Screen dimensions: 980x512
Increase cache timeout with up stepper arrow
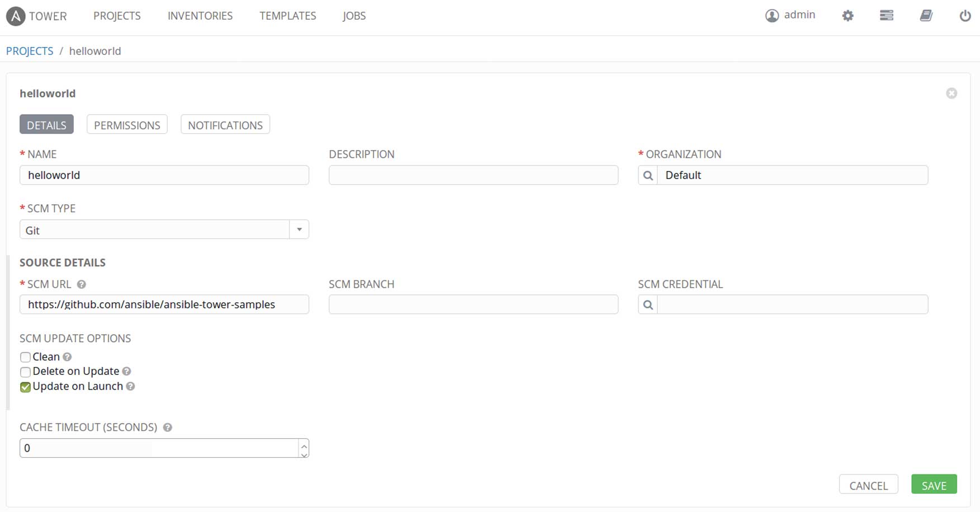click(x=304, y=444)
